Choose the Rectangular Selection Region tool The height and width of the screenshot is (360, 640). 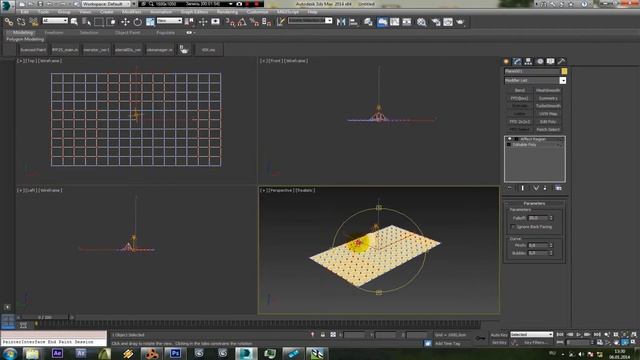pos(99,22)
